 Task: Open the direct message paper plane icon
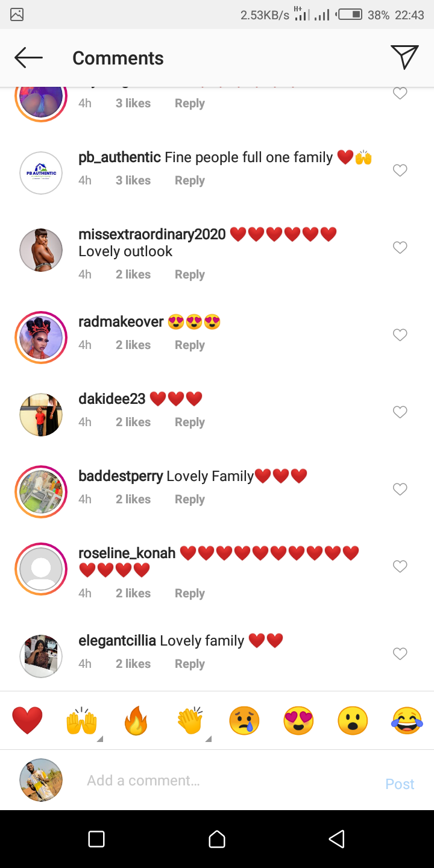(404, 57)
